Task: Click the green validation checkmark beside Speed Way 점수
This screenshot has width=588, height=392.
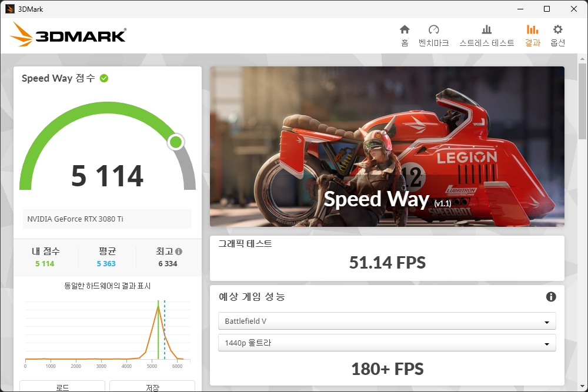Action: pyautogui.click(x=104, y=78)
